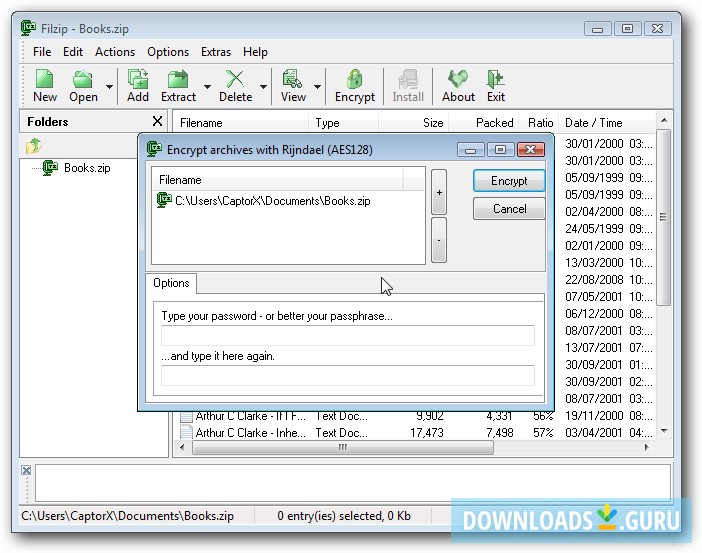
Task: Open the Options menu
Action: [x=168, y=52]
